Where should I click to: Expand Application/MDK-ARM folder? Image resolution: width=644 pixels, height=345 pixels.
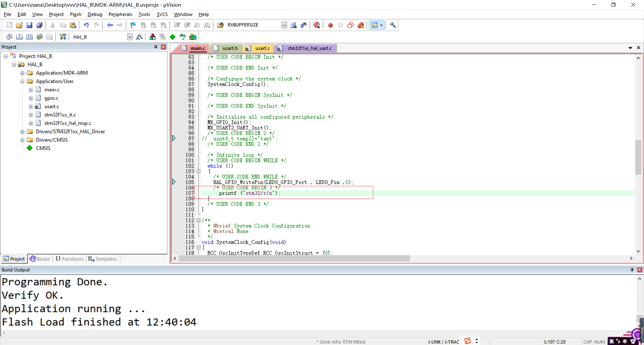tap(22, 73)
